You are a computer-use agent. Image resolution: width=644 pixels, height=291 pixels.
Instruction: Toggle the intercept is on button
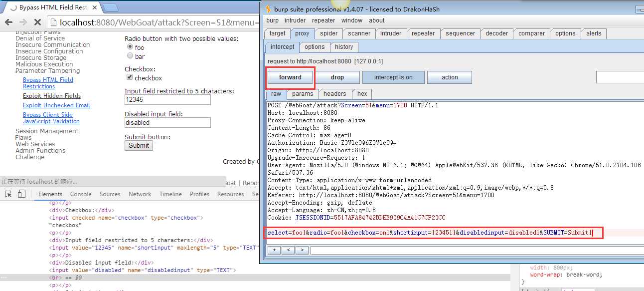click(x=394, y=77)
